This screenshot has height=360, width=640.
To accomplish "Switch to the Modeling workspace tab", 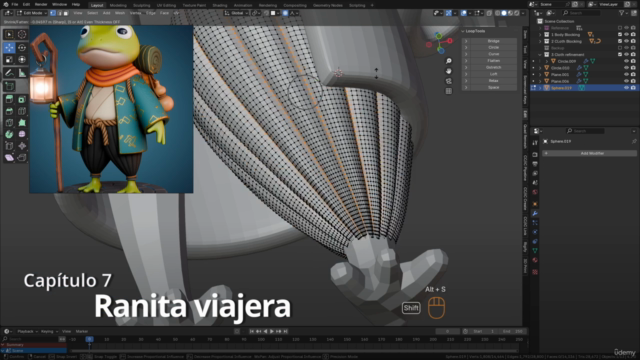I will pos(118,5).
